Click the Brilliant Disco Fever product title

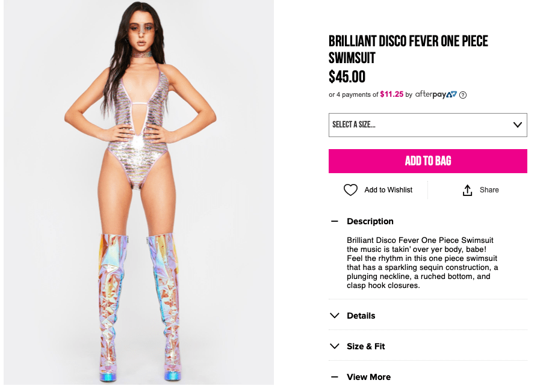coord(408,49)
